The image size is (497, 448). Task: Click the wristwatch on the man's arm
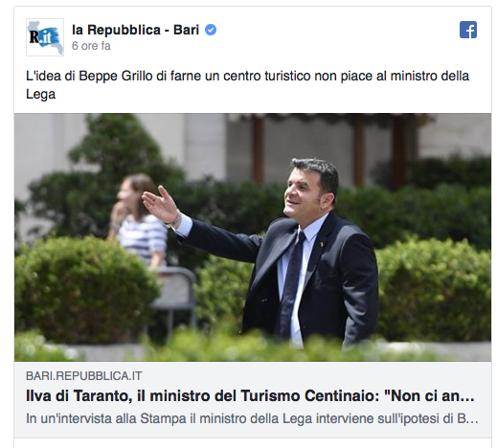tap(174, 221)
